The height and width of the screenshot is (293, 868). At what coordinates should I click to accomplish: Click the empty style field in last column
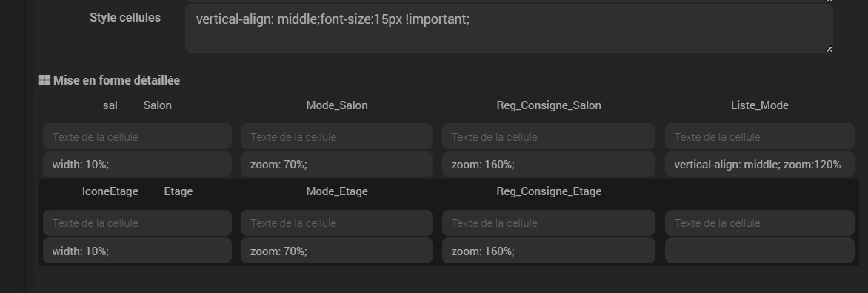(x=760, y=251)
